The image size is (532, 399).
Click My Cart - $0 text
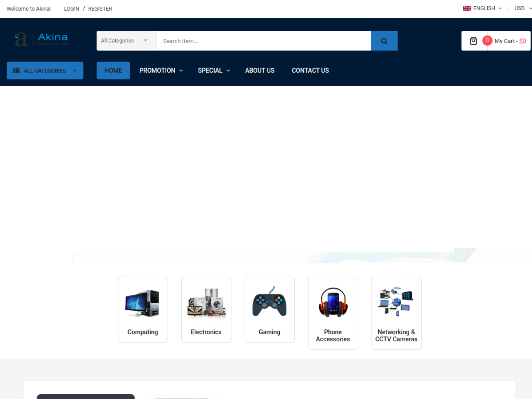click(x=510, y=41)
